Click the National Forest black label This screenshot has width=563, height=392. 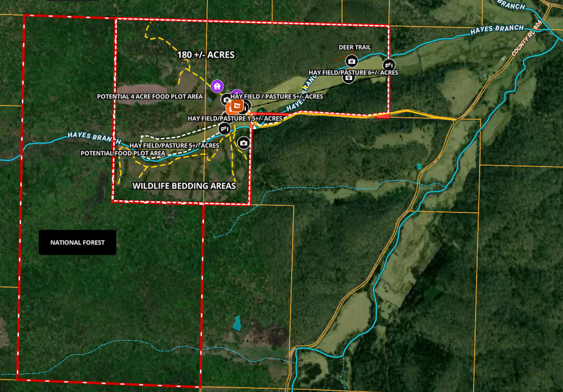pos(78,242)
